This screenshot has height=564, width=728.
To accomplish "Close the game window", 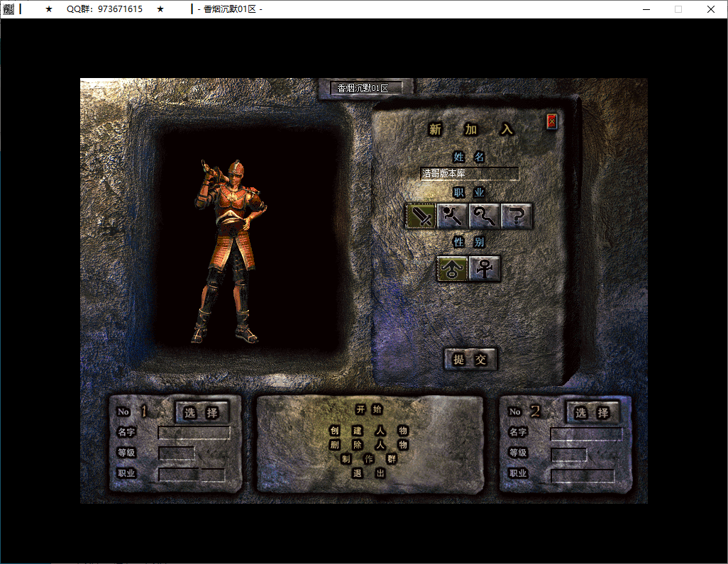I will point(711,9).
